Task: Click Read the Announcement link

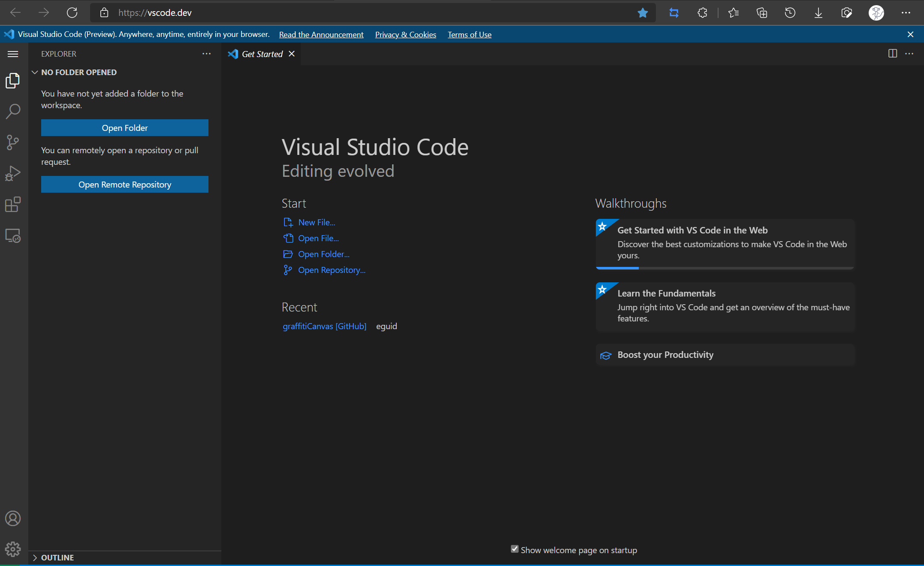Action: pos(321,34)
